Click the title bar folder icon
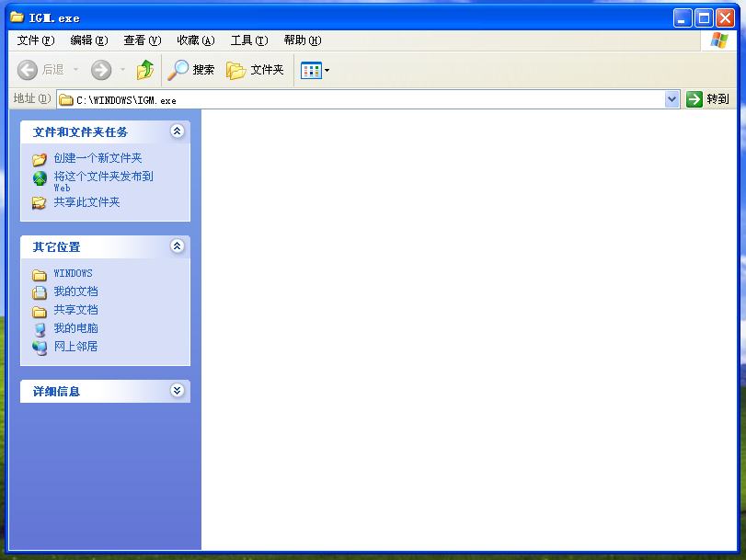This screenshot has height=560, width=746. (17, 17)
